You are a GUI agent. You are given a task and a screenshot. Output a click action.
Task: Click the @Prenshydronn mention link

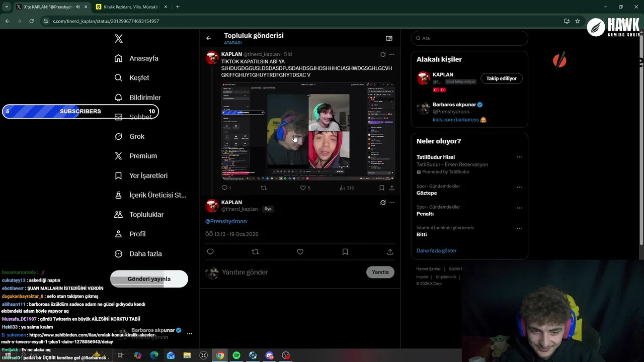pos(226,221)
